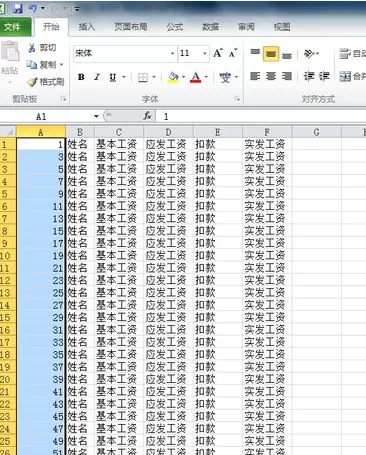The width and height of the screenshot is (366, 455).
Task: Open the Font Color dropdown arrow
Action: (206, 77)
